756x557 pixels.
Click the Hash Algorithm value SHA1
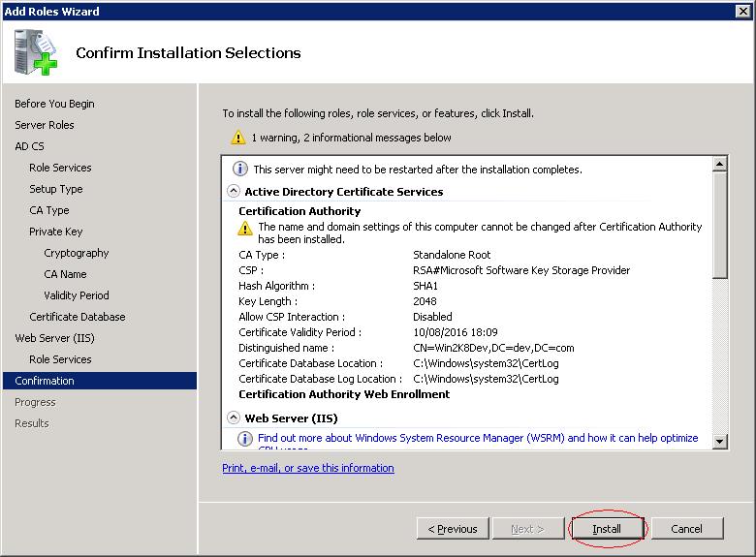425,286
